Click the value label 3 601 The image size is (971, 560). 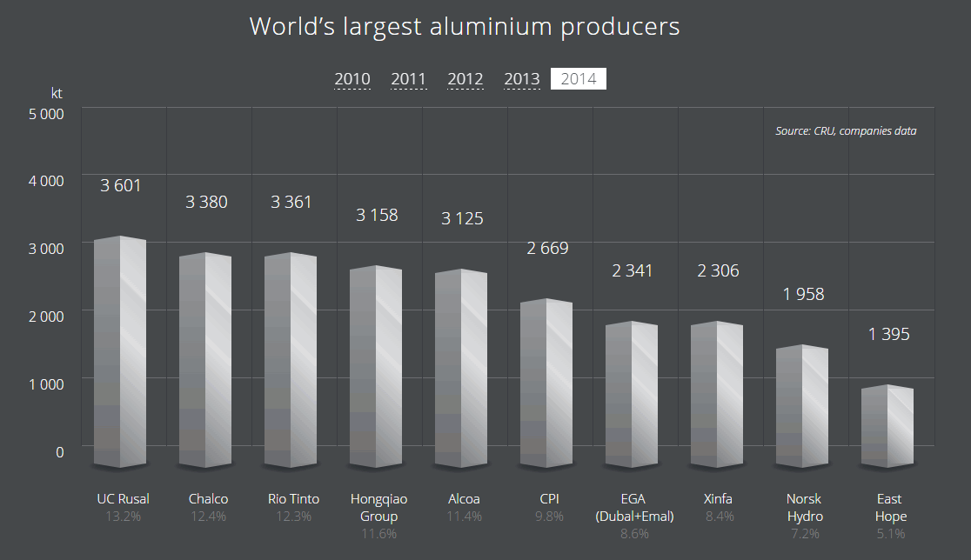coord(121,185)
